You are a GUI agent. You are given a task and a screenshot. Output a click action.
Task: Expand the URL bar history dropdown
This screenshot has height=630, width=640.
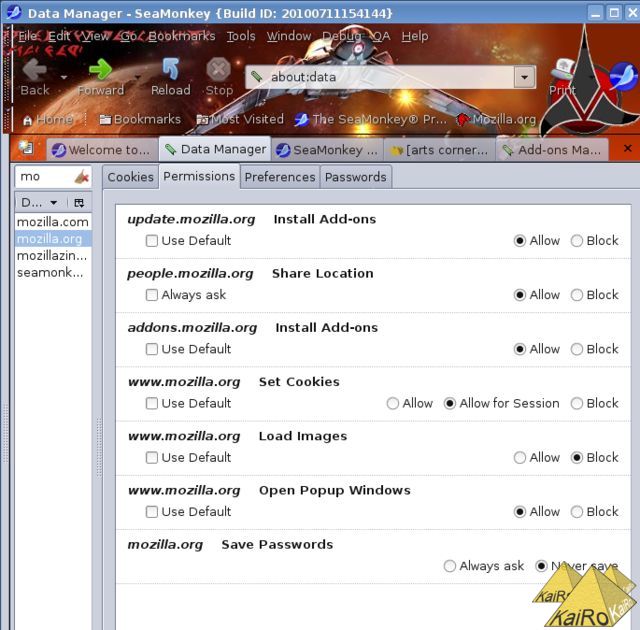pos(524,77)
